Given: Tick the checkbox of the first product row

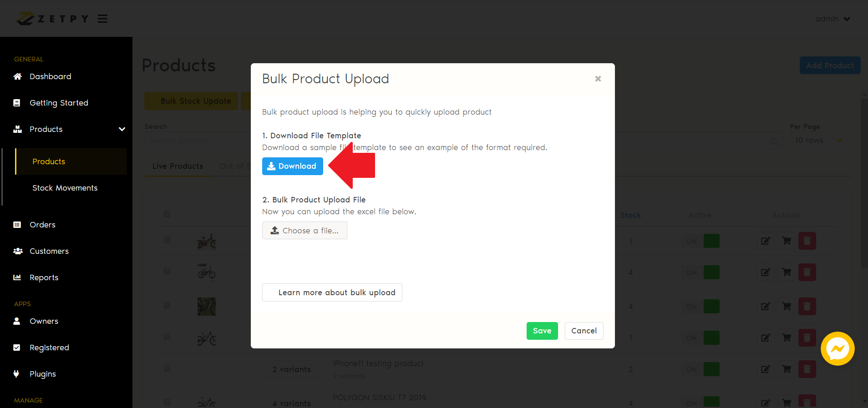Looking at the screenshot, I should coord(167,240).
